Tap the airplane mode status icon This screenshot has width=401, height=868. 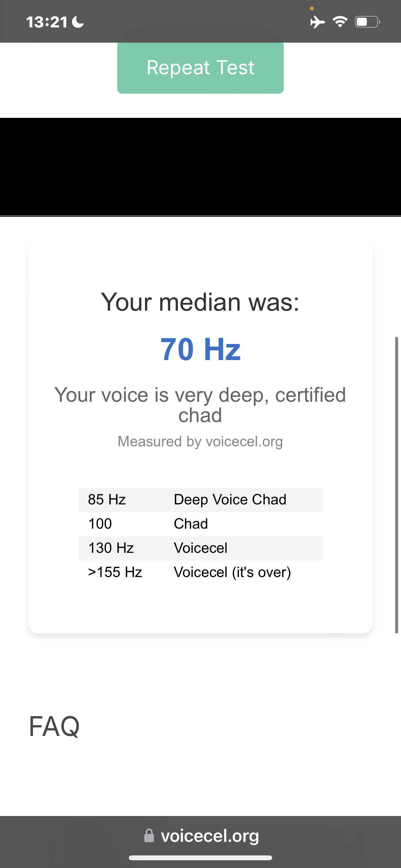pos(317,22)
